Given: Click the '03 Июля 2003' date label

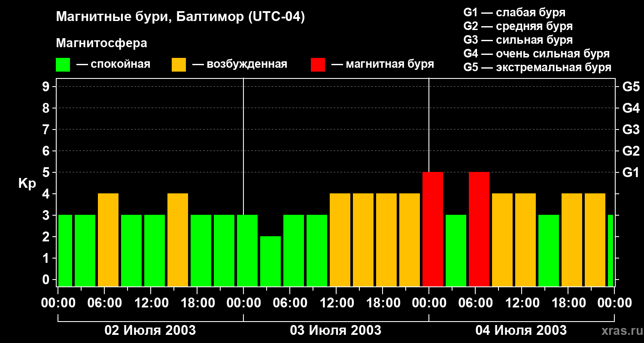Looking at the screenshot, I should [336, 331].
